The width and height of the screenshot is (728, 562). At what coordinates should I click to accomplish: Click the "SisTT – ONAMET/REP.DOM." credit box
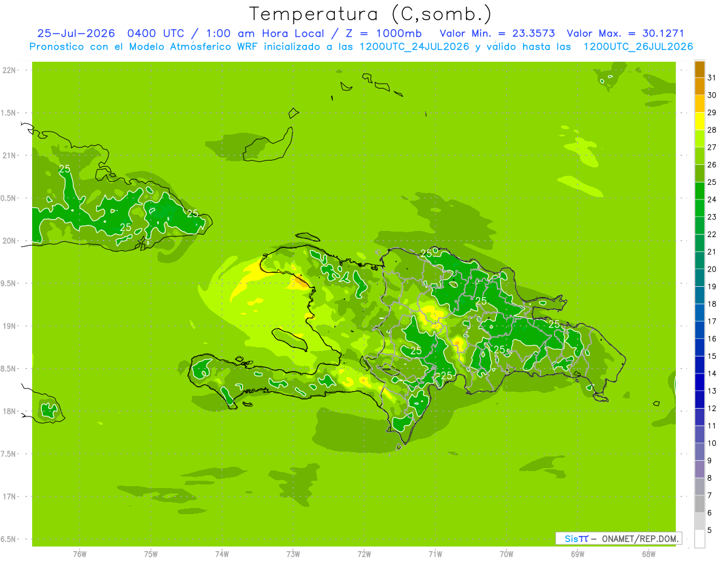(x=618, y=538)
